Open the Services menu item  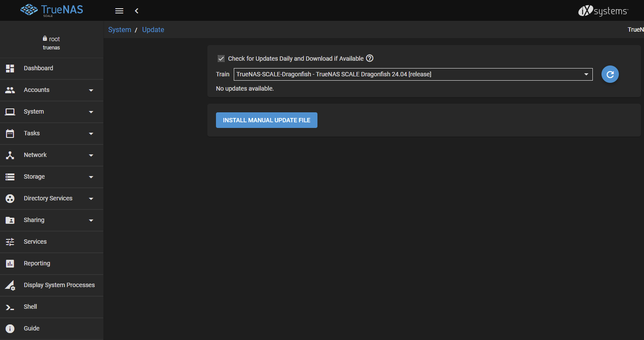tap(52, 242)
